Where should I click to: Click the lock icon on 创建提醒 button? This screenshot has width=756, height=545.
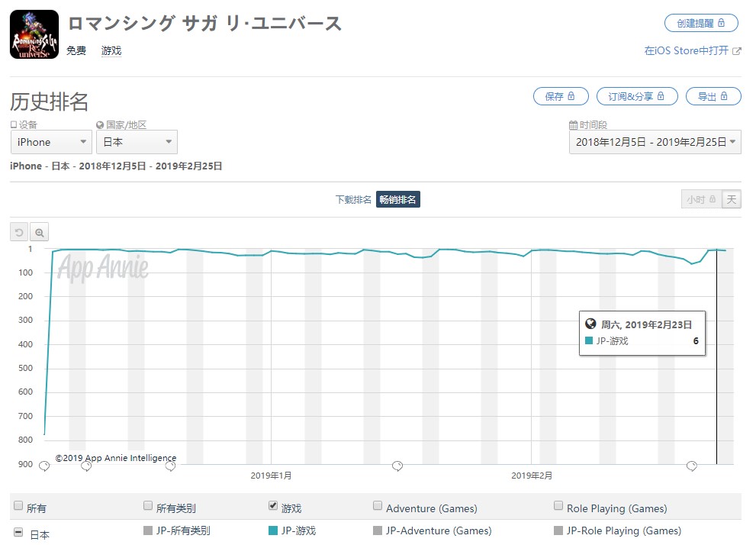[721, 23]
